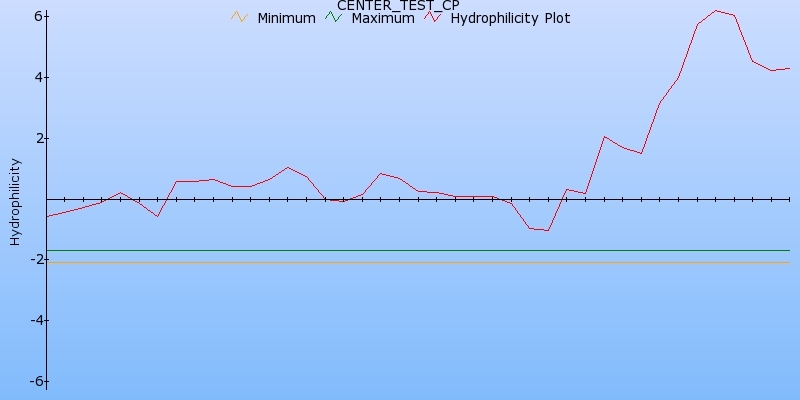The height and width of the screenshot is (400, 800).
Task: Click the y-axis tick label 2
Action: click(x=37, y=138)
